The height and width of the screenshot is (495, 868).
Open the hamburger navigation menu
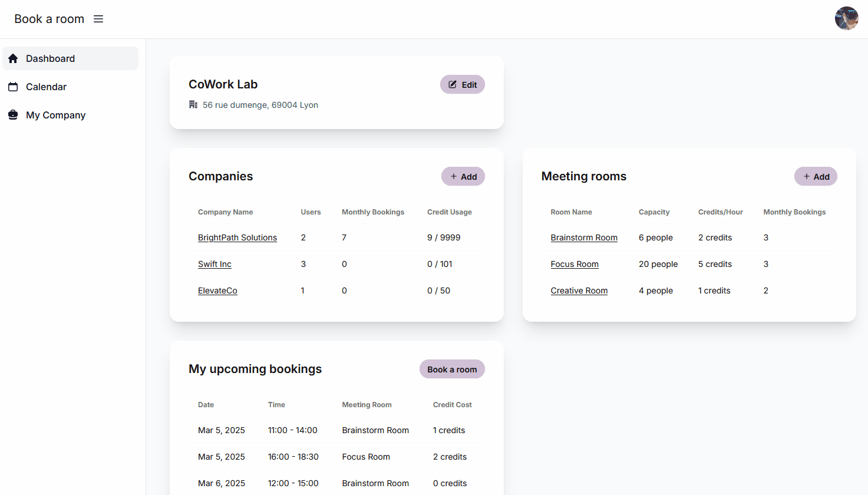coord(98,18)
